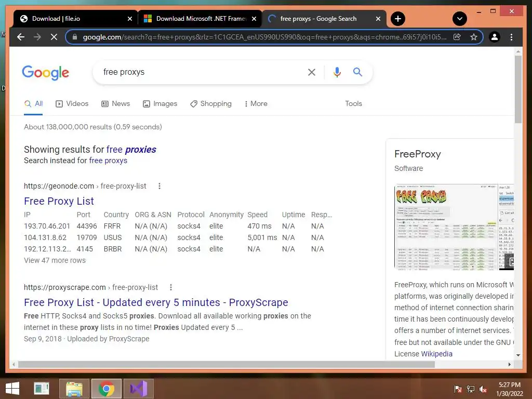Image resolution: width=532 pixels, height=399 pixels.
Task: Expand the More search categories menu
Action: (x=256, y=104)
